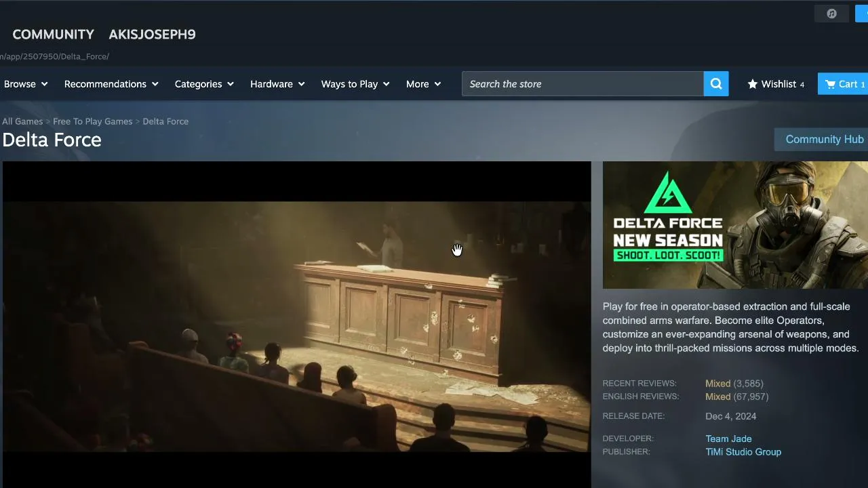The width and height of the screenshot is (868, 488).
Task: Open the AKISJOSEPH9 profile menu
Action: [x=152, y=35]
